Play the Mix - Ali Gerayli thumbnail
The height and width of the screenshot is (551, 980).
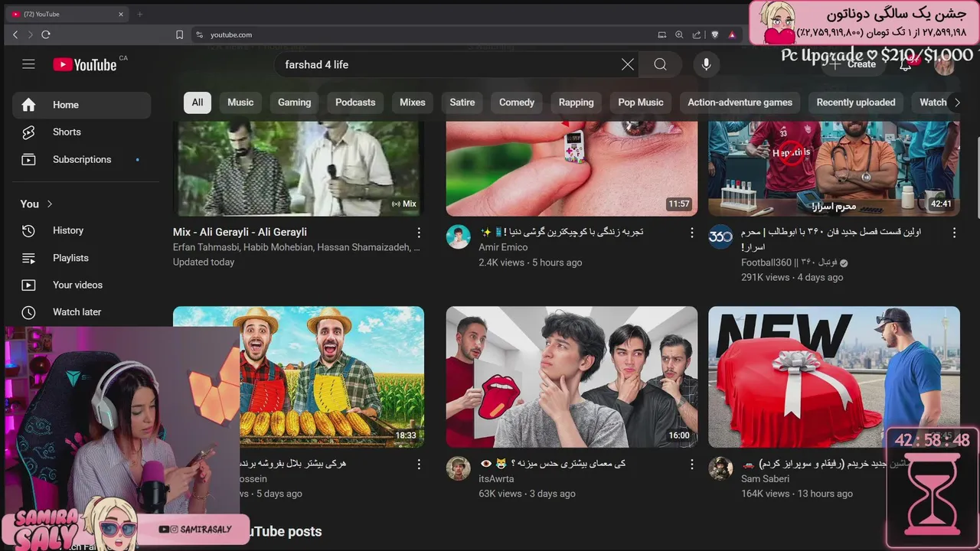[298, 168]
